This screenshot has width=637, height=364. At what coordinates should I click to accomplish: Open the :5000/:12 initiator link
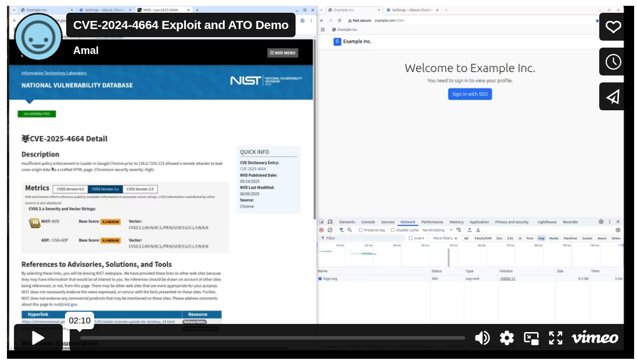pyautogui.click(x=508, y=279)
